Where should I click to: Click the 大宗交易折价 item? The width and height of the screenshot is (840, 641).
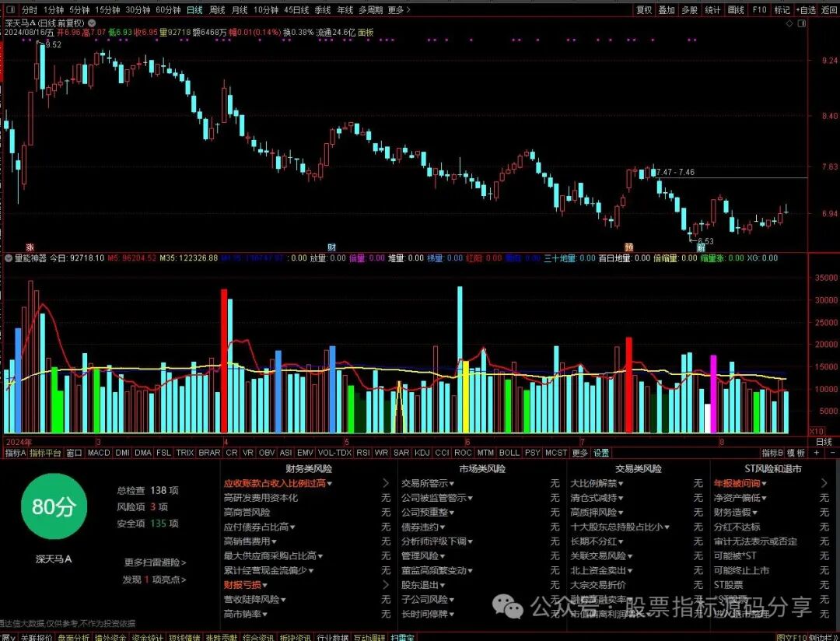coord(598,585)
